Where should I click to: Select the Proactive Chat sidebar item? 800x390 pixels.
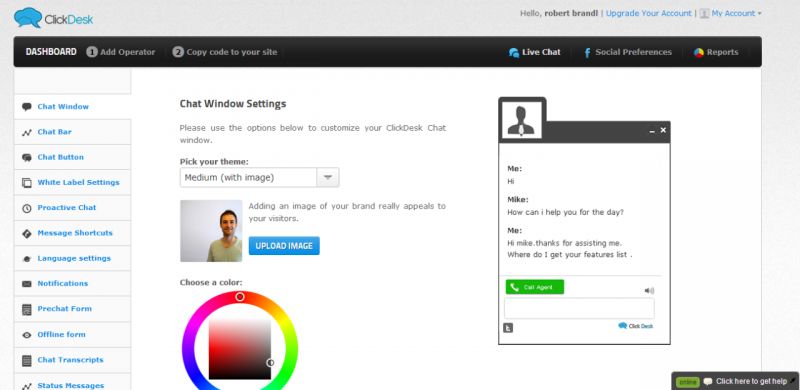72,208
